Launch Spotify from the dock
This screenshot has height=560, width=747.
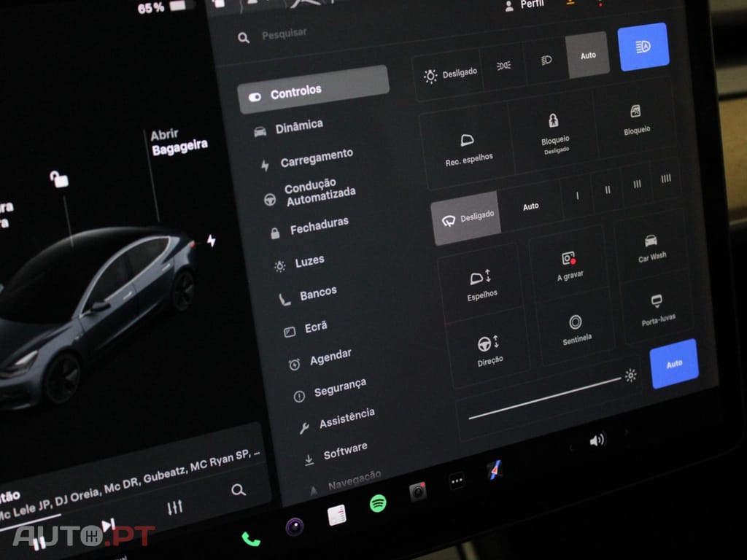pos(378,503)
